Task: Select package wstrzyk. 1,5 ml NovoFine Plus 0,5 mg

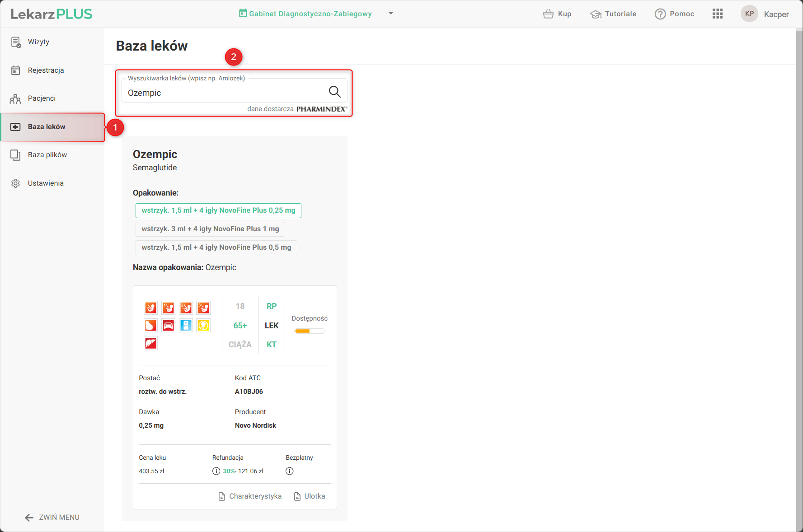Action: pyautogui.click(x=216, y=247)
